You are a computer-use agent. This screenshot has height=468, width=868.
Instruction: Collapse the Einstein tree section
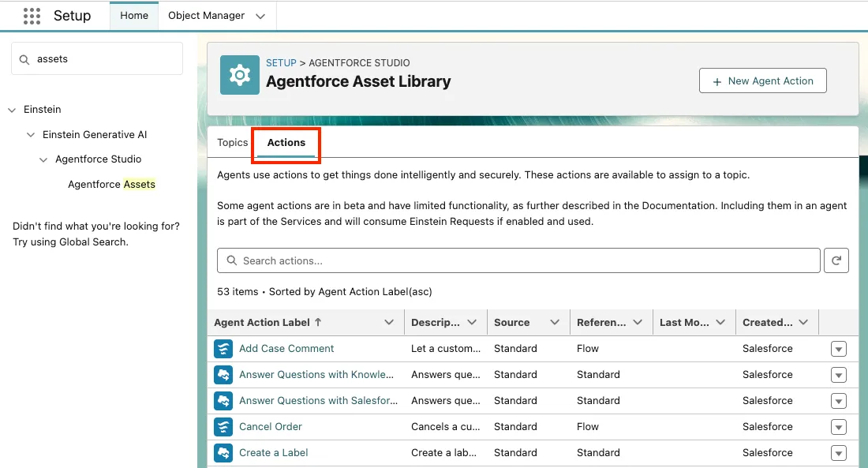point(12,110)
